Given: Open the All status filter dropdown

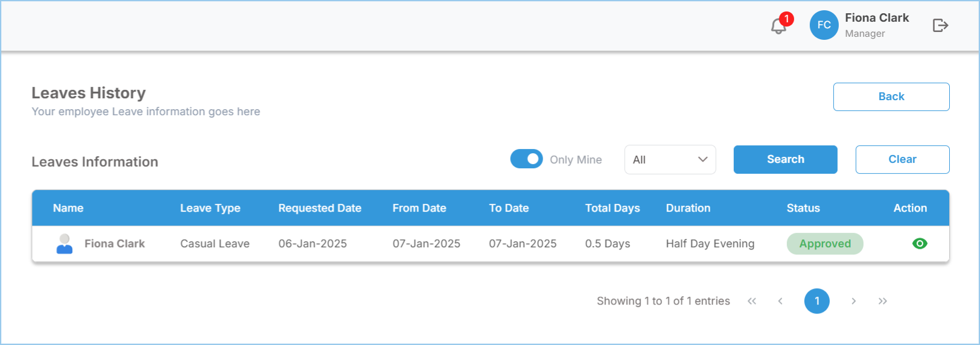Looking at the screenshot, I should [670, 160].
